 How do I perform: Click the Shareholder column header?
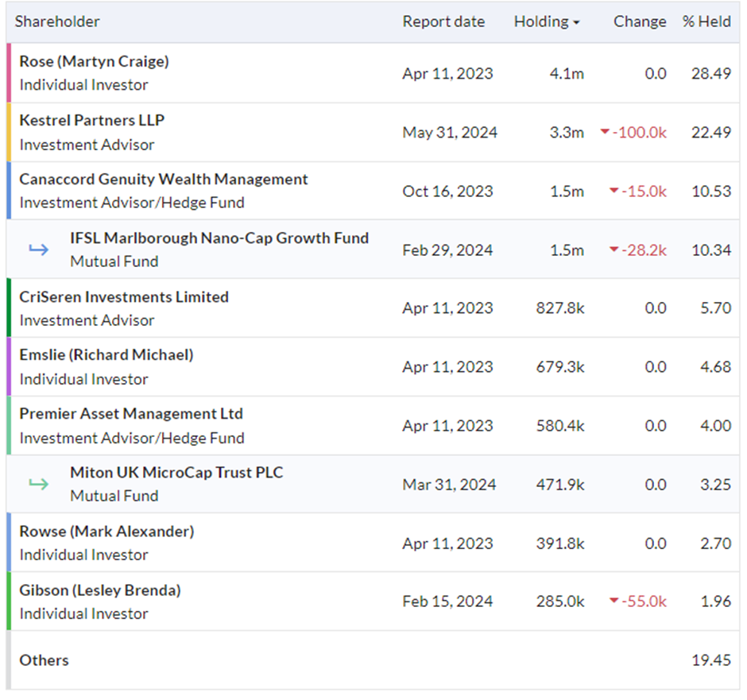(57, 21)
